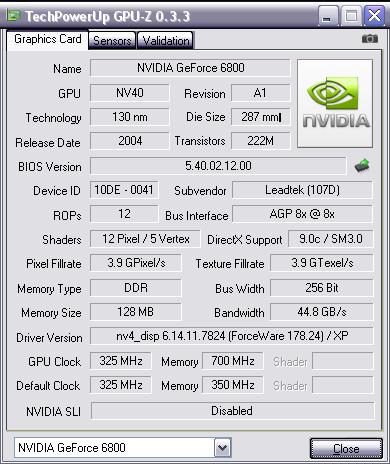Click the Close button
The height and width of the screenshot is (464, 390).
click(x=346, y=449)
